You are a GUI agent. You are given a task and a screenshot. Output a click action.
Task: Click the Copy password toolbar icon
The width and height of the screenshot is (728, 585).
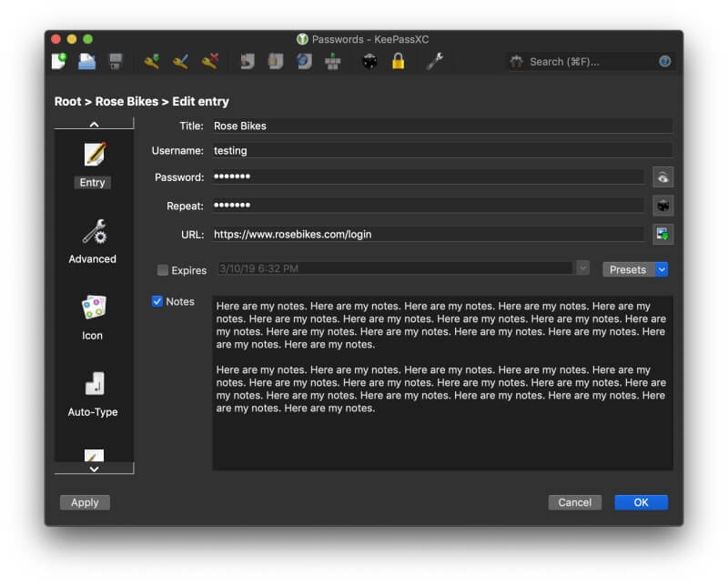pyautogui.click(x=276, y=61)
